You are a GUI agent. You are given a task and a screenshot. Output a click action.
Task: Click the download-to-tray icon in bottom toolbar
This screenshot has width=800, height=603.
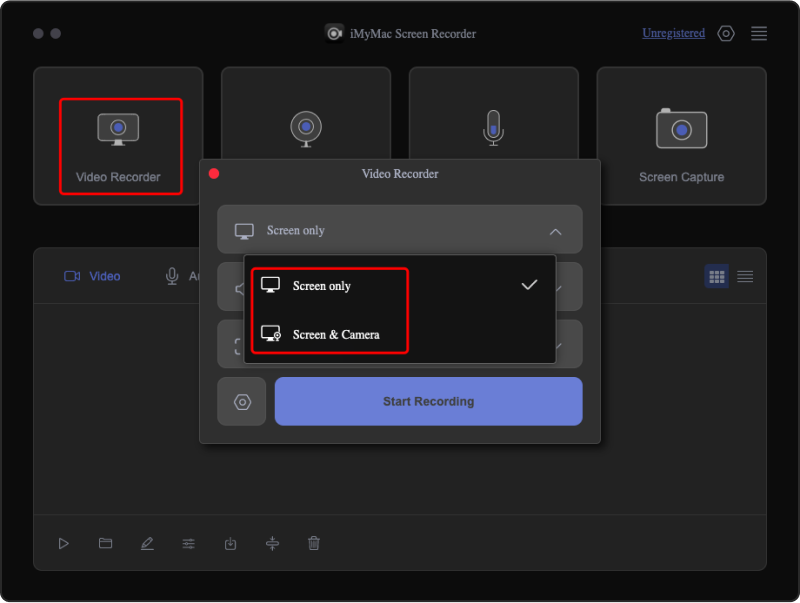230,543
